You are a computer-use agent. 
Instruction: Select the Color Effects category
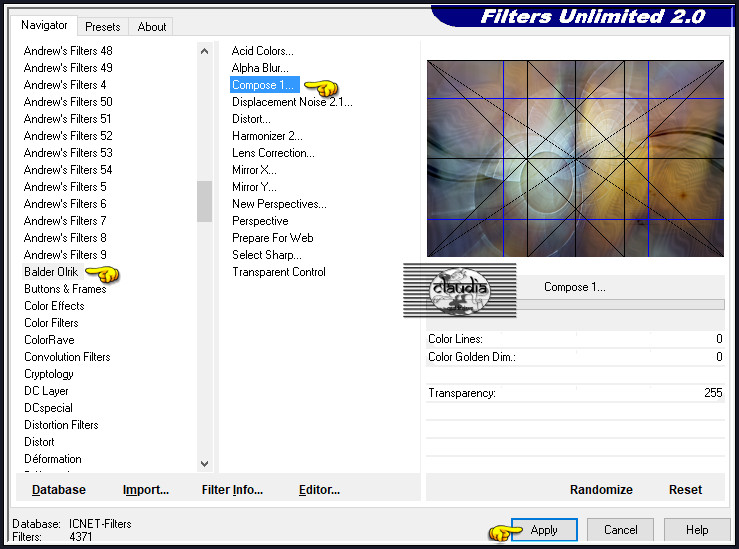tap(54, 306)
